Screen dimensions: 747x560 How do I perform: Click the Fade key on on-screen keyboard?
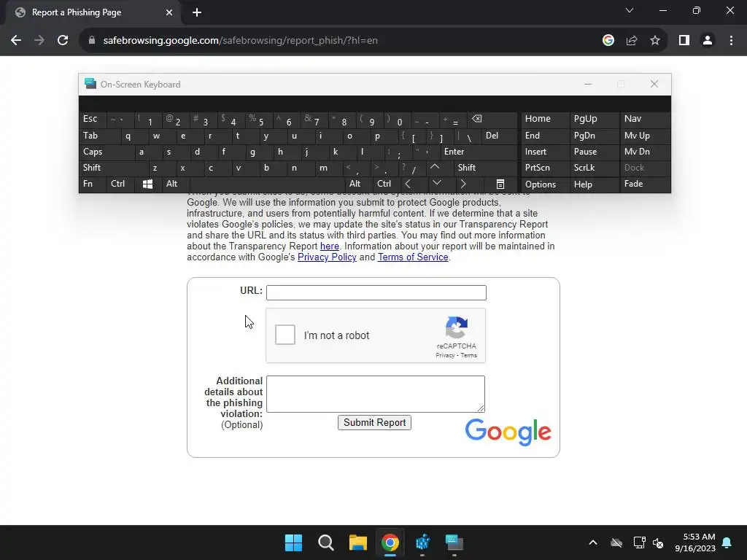(x=645, y=184)
